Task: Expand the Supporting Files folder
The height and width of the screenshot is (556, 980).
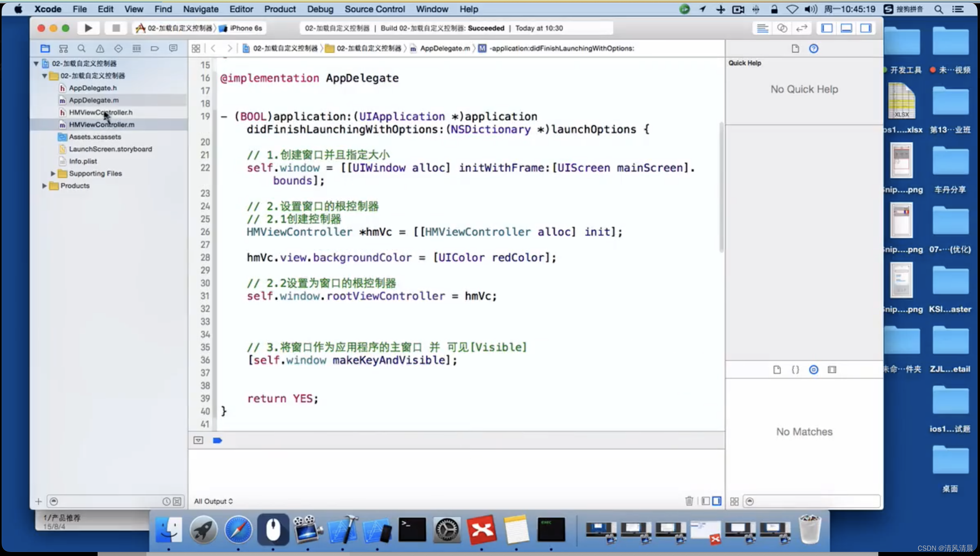Action: point(53,173)
